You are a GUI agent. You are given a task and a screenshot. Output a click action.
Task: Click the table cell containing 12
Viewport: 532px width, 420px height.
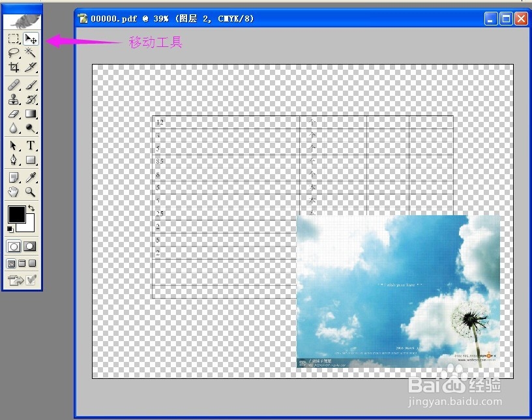[226, 122]
